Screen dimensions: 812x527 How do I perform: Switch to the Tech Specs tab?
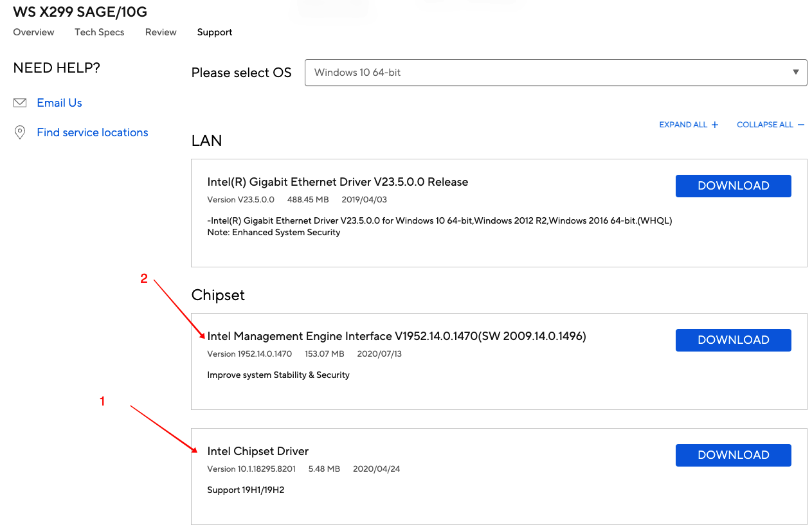[x=100, y=32]
